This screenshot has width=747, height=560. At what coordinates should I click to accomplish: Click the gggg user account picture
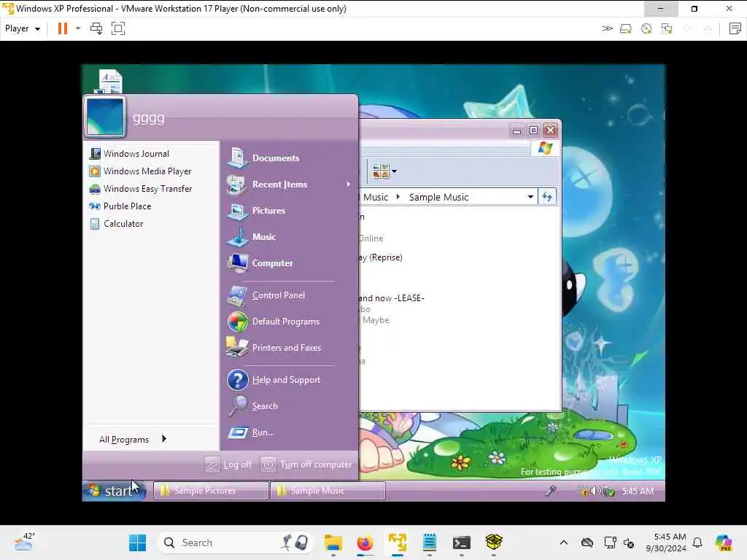tap(105, 117)
